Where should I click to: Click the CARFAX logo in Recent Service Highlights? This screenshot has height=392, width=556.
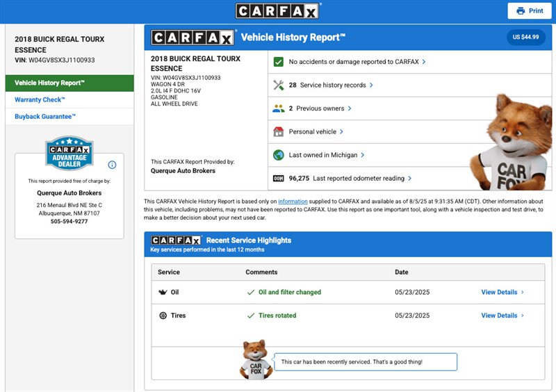177,240
